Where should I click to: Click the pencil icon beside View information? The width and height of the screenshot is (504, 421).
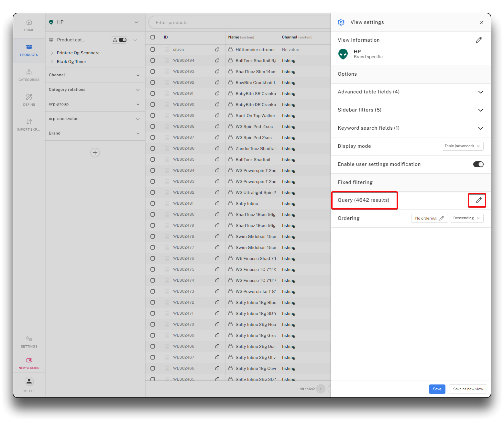[478, 40]
